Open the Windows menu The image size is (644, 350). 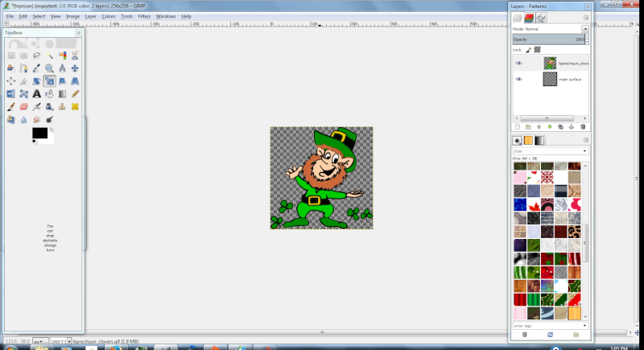[166, 16]
